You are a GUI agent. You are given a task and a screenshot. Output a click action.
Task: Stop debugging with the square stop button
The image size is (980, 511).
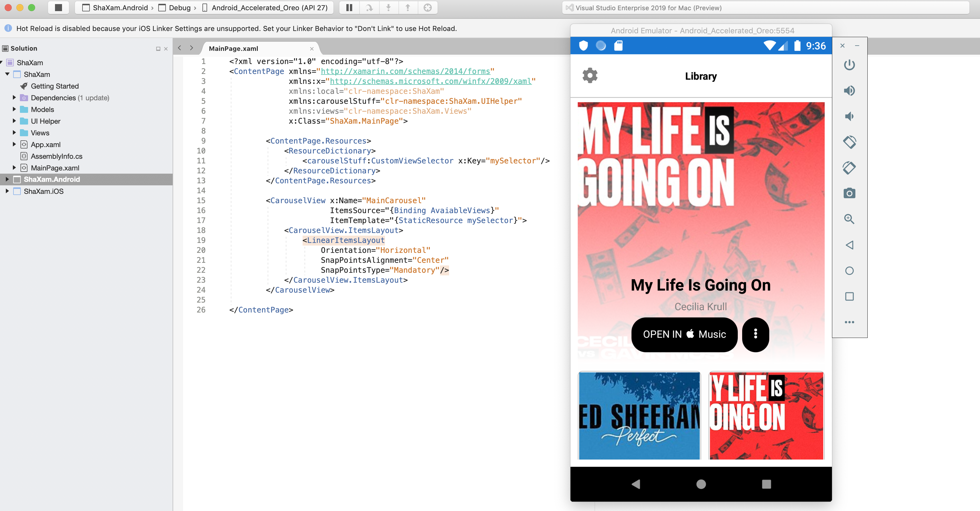[x=58, y=8]
